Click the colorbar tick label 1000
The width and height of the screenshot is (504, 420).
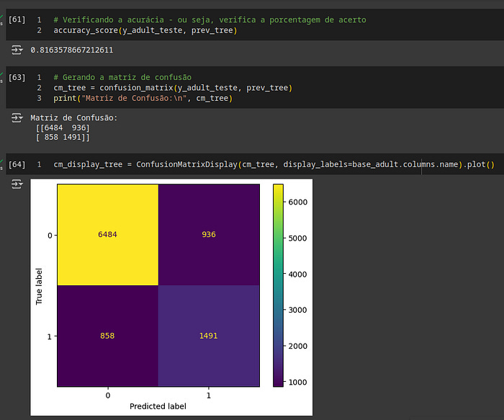pyautogui.click(x=297, y=383)
